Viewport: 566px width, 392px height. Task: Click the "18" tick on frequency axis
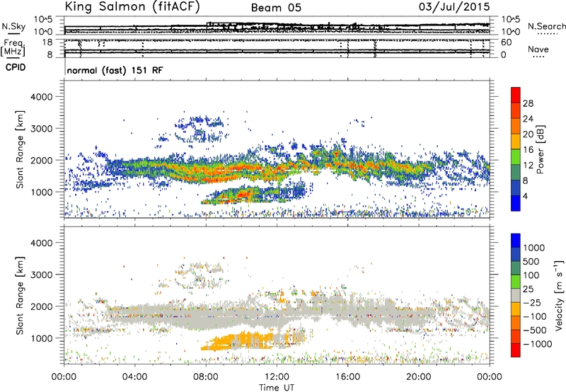click(x=47, y=42)
